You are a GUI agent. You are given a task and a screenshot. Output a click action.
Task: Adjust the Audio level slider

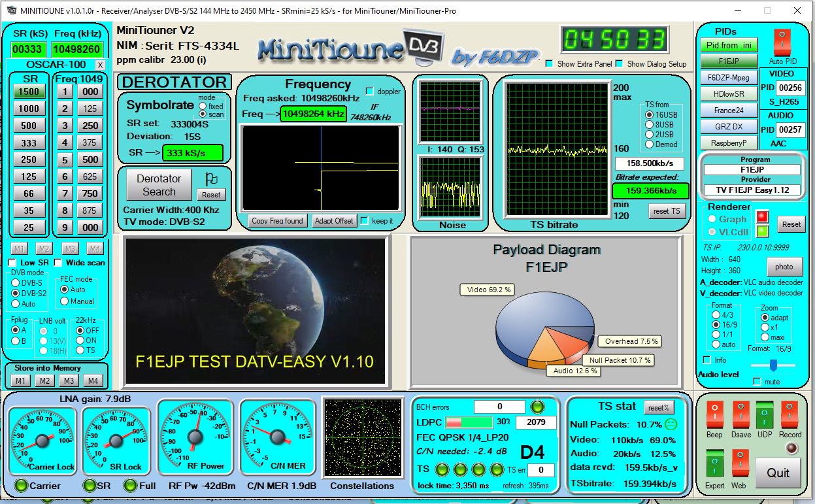[x=773, y=365]
